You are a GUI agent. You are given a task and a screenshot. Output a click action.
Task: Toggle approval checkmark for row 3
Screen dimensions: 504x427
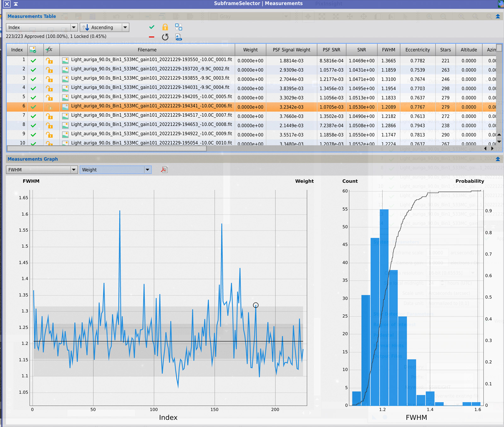tap(33, 79)
